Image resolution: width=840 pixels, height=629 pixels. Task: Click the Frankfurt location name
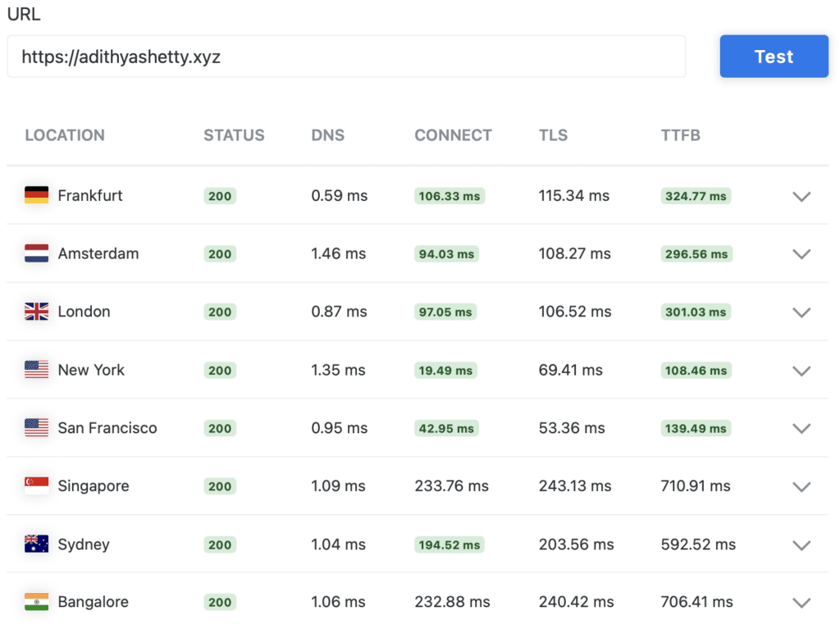pyautogui.click(x=90, y=195)
